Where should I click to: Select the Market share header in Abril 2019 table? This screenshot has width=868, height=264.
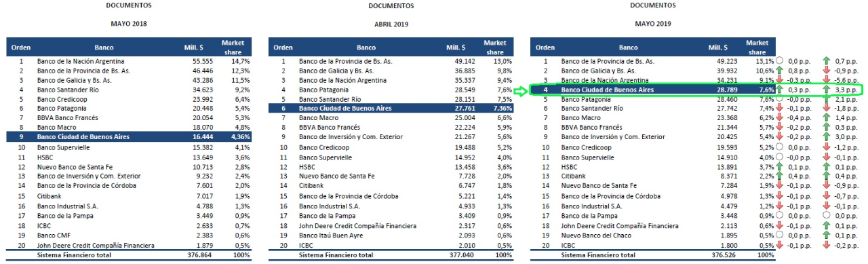[x=495, y=48]
